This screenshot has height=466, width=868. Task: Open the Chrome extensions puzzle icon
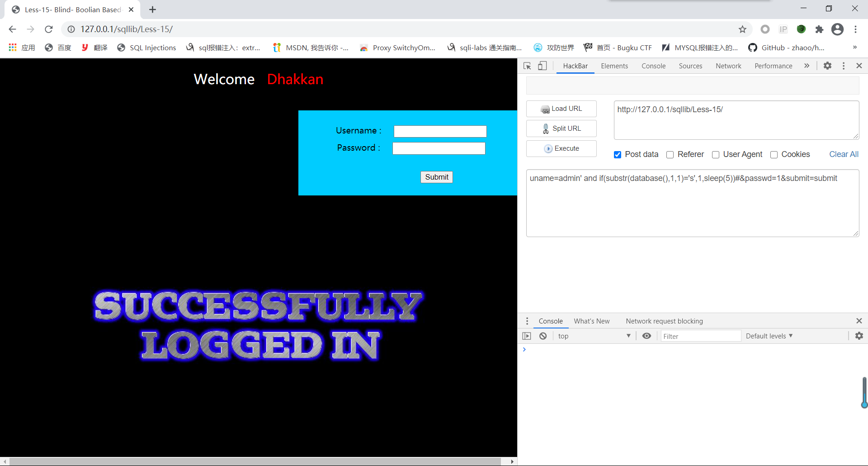(819, 29)
